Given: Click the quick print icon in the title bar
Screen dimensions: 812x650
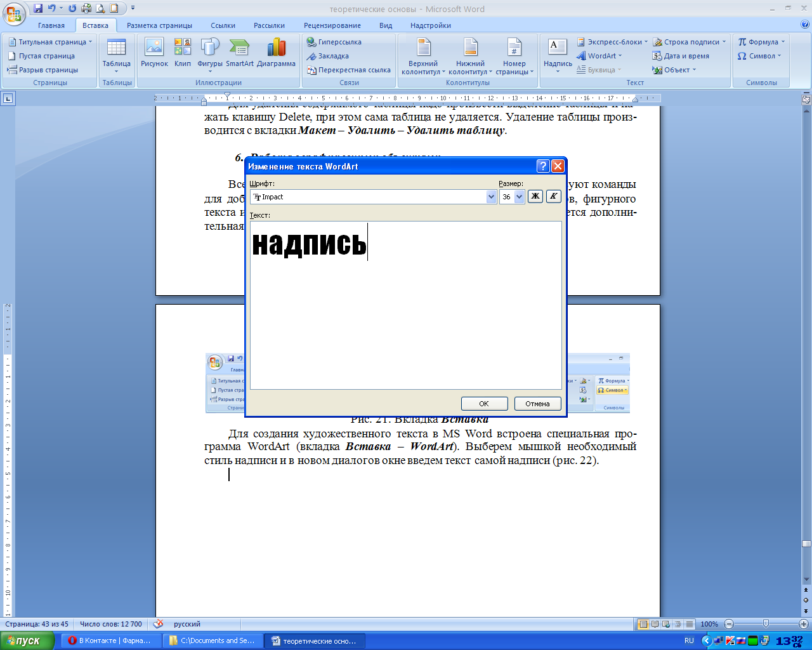Looking at the screenshot, I should point(86,8).
